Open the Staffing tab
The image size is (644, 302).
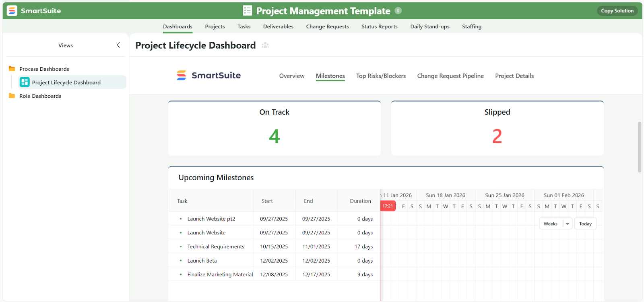(472, 27)
